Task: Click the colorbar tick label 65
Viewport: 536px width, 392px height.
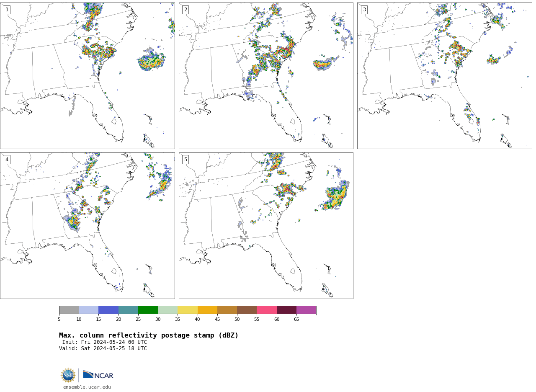Action: (296, 319)
